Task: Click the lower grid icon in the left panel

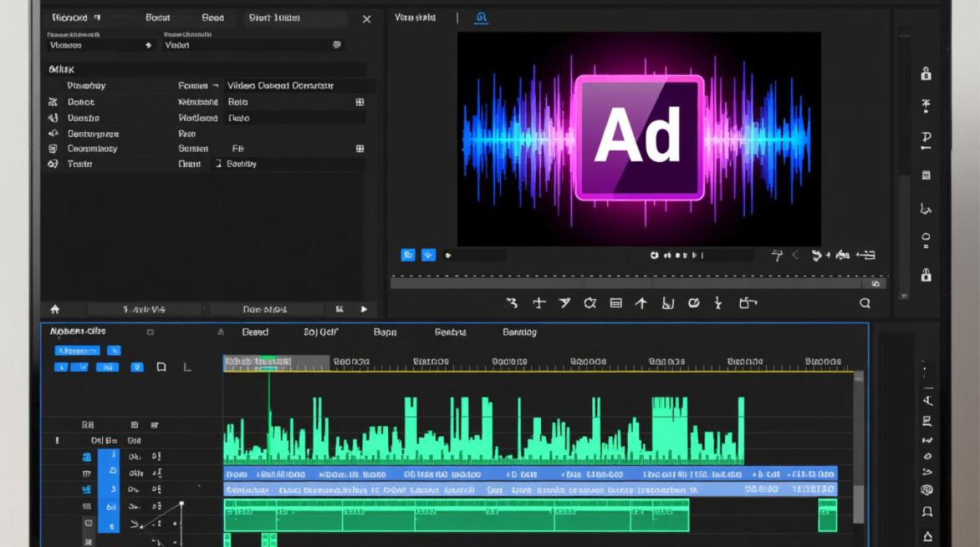Action: (x=359, y=148)
